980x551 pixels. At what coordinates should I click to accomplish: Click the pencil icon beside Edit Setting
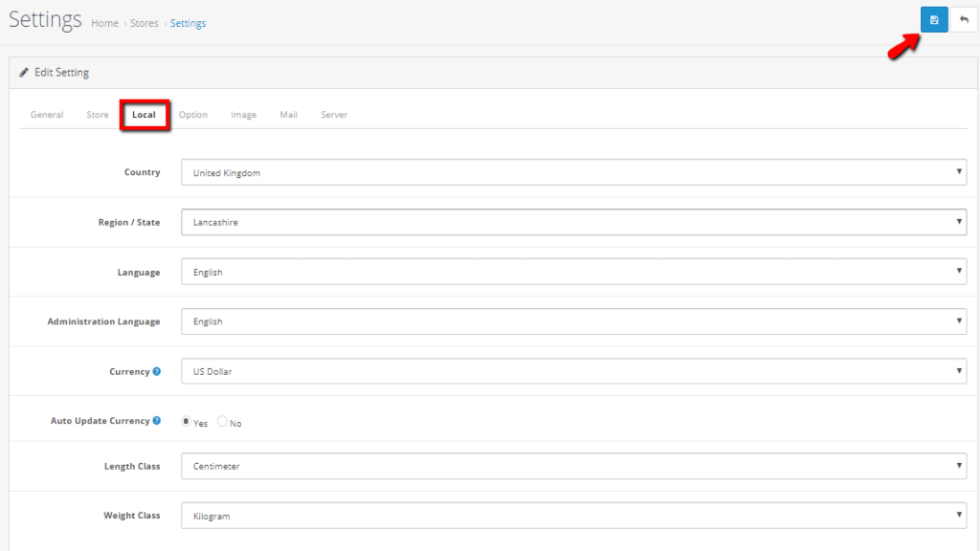tap(24, 73)
